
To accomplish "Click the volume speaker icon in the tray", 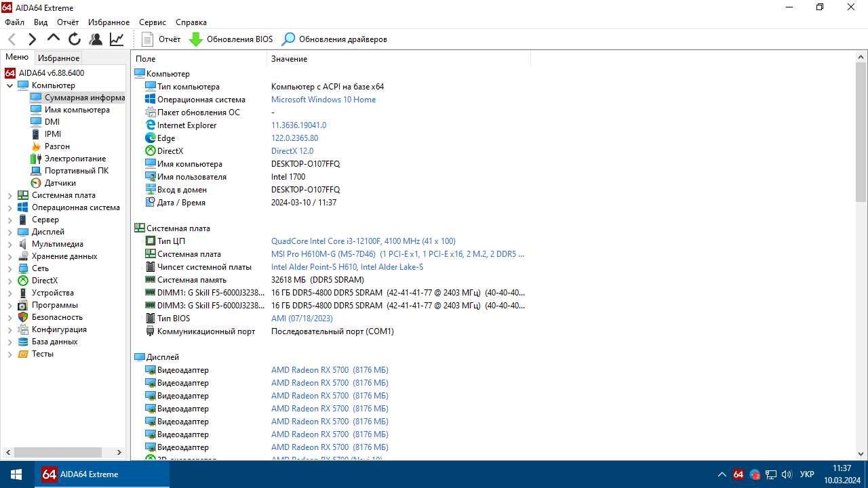I will tap(787, 474).
